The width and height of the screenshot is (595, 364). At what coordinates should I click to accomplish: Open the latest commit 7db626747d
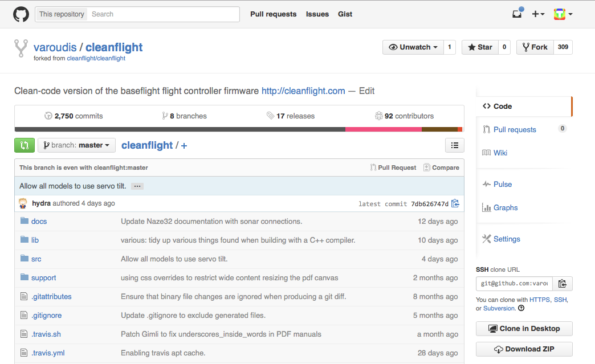pos(430,204)
